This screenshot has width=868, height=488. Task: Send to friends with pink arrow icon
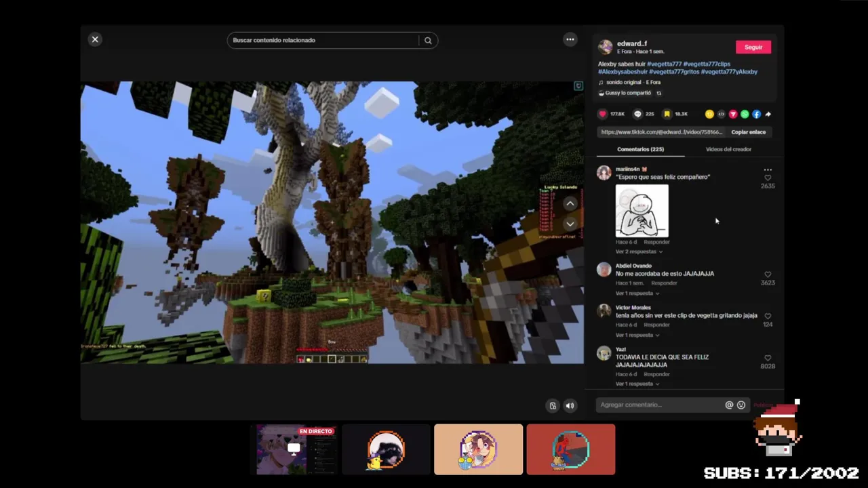[x=733, y=114]
